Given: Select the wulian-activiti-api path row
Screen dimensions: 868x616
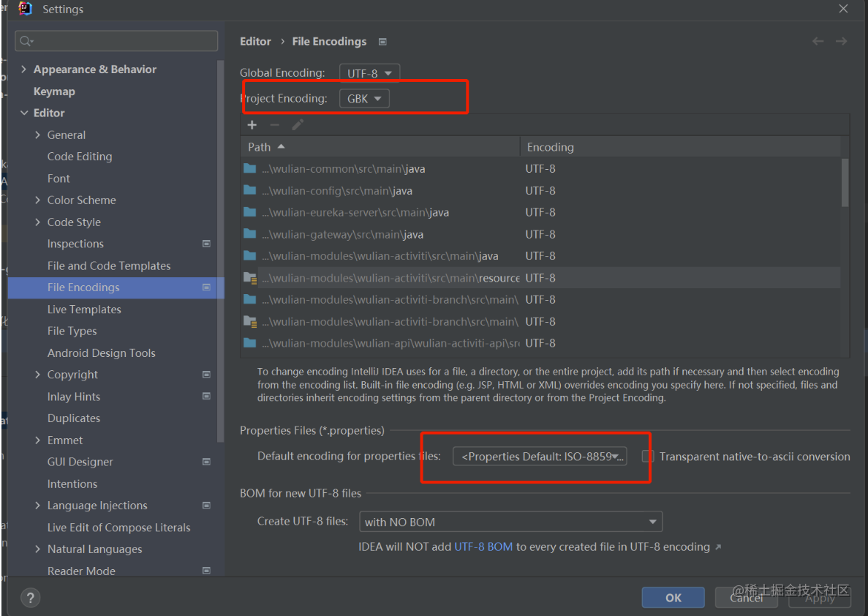Looking at the screenshot, I should coord(540,343).
